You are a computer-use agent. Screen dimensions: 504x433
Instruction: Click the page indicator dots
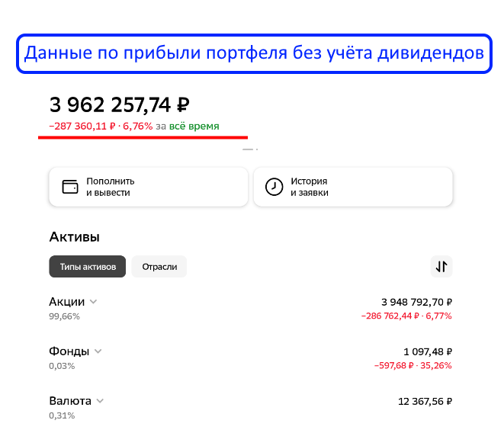[x=250, y=149]
